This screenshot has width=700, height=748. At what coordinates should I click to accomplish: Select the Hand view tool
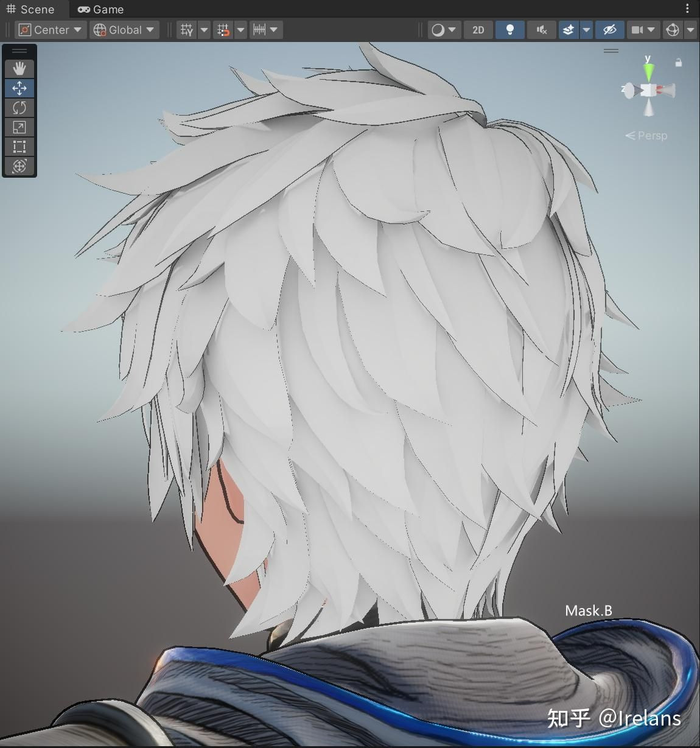click(19, 68)
